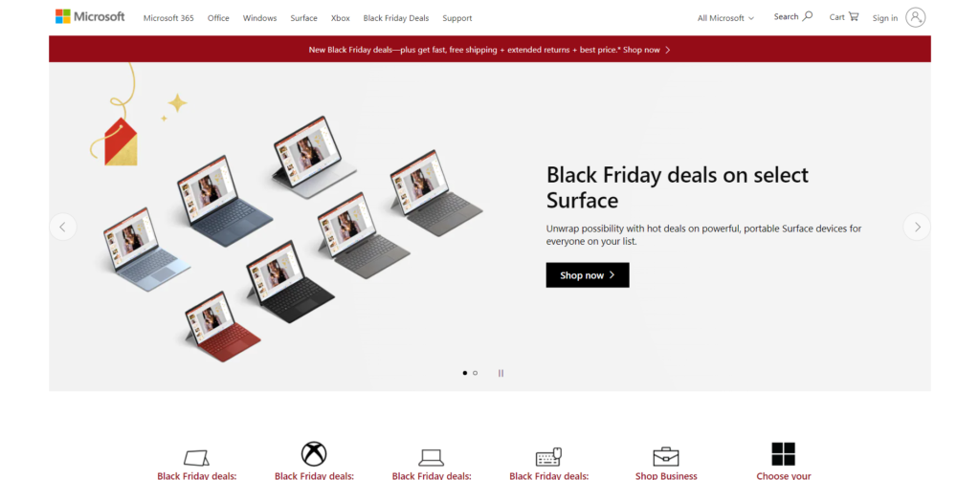The image size is (980, 480).
Task: Follow the red banner Shop now link
Action: [x=646, y=50]
